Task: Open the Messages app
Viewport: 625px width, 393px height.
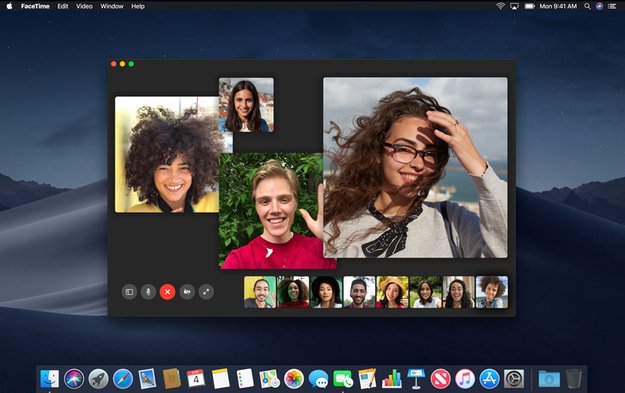Action: tap(318, 378)
